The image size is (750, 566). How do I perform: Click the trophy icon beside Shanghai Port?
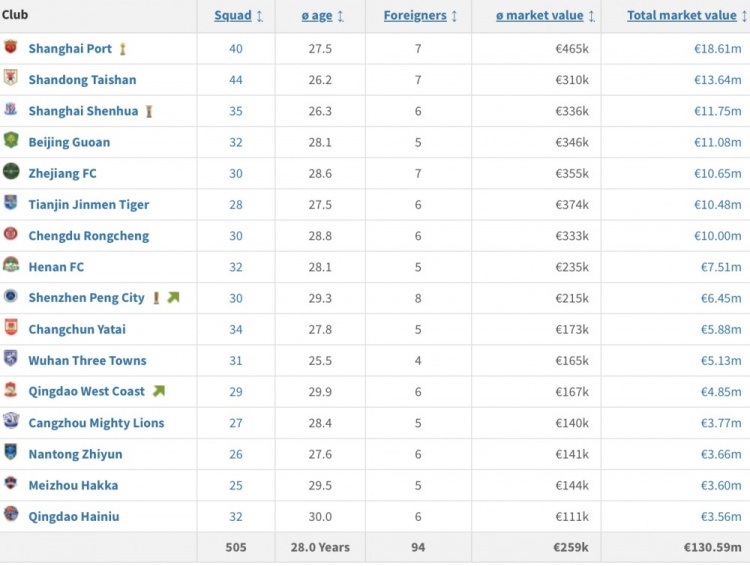click(123, 49)
